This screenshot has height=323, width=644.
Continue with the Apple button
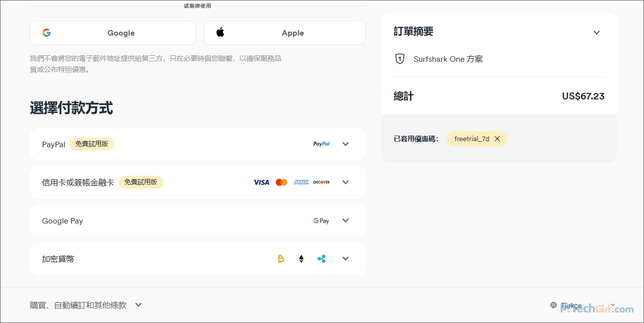[284, 33]
